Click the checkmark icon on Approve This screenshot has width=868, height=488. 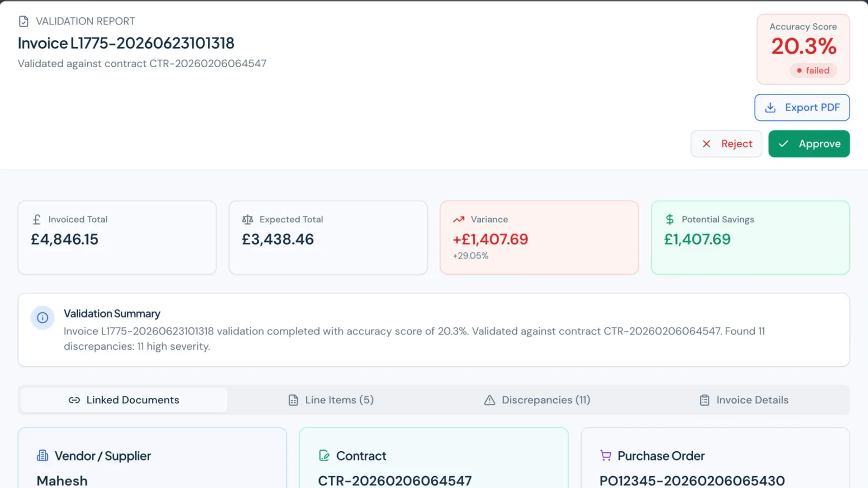point(783,144)
